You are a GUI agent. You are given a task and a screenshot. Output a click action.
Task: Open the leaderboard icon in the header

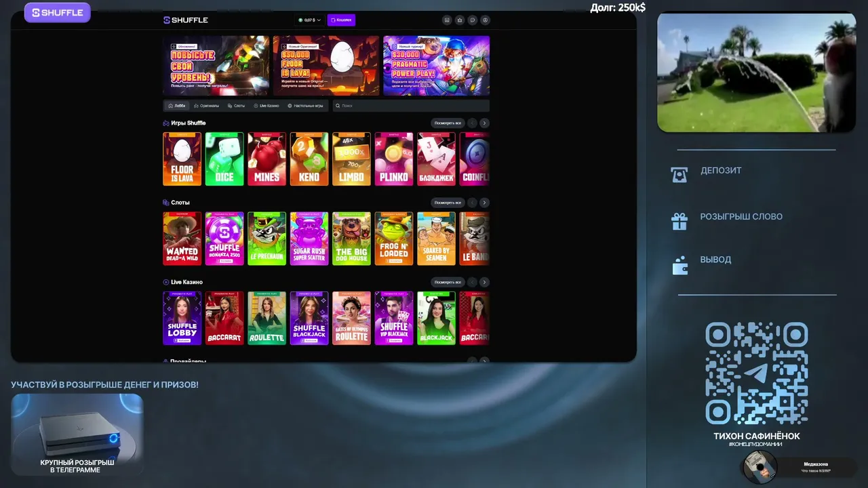[x=447, y=20]
